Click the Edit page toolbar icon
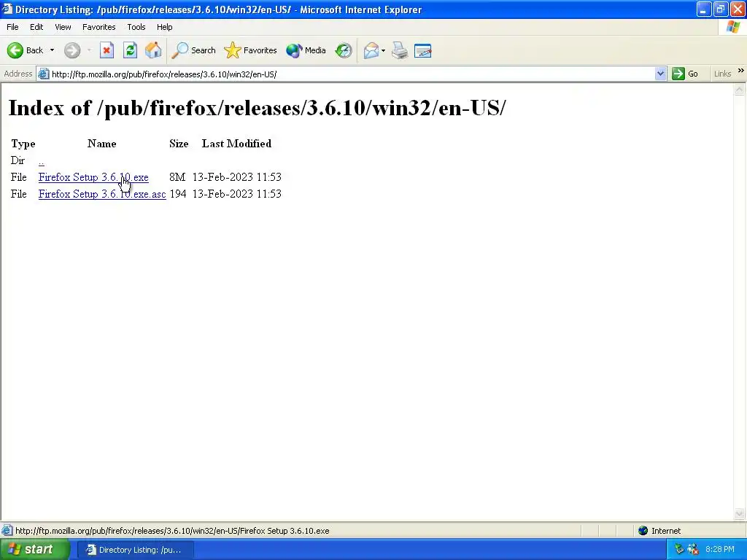 click(x=423, y=50)
